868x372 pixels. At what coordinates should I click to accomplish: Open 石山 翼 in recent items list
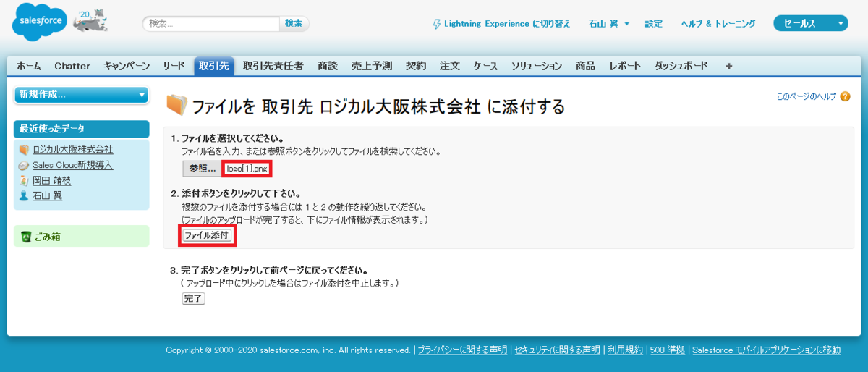pyautogui.click(x=47, y=195)
